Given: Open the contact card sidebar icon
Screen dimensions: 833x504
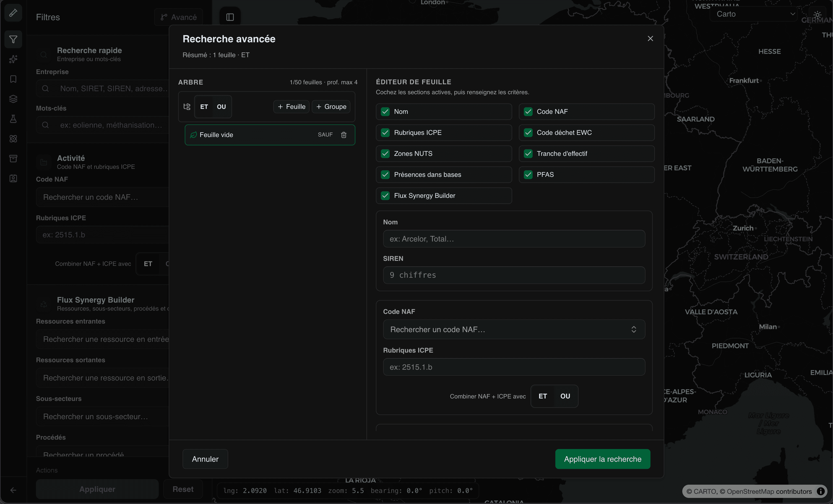Looking at the screenshot, I should [x=13, y=178].
